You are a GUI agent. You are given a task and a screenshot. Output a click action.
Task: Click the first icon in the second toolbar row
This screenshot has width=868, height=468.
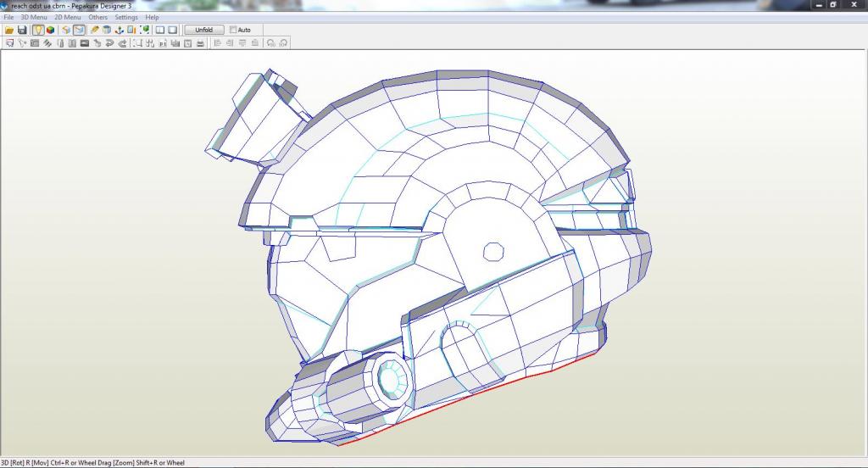(x=9, y=42)
